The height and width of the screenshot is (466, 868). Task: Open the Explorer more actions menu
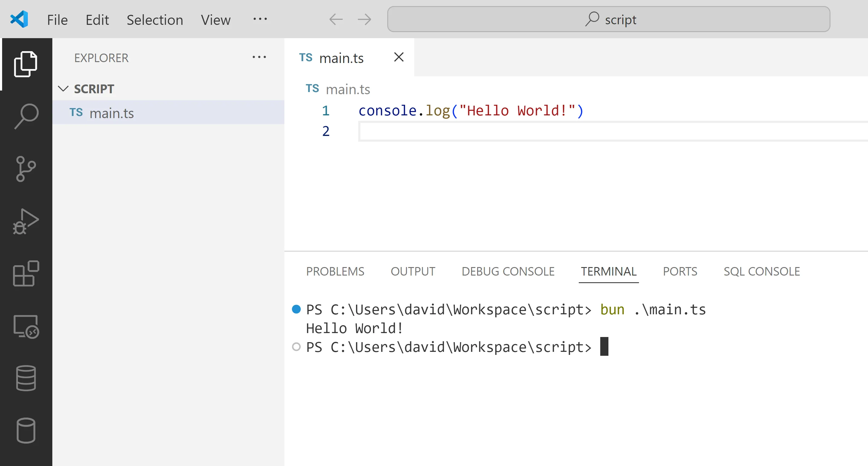coord(259,57)
